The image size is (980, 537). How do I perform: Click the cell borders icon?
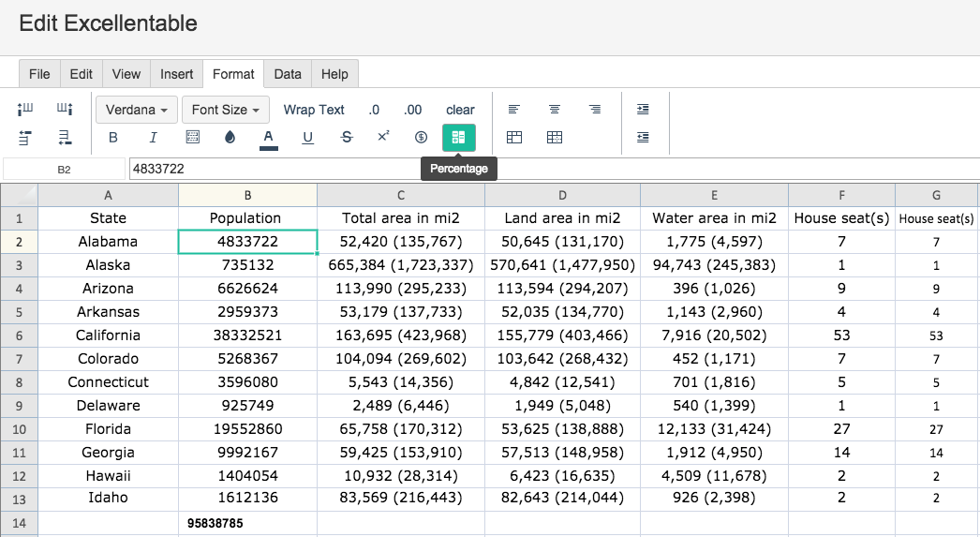193,138
